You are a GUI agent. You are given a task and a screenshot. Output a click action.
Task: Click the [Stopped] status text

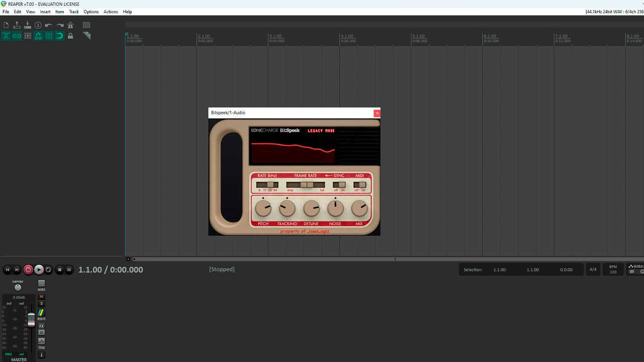222,269
